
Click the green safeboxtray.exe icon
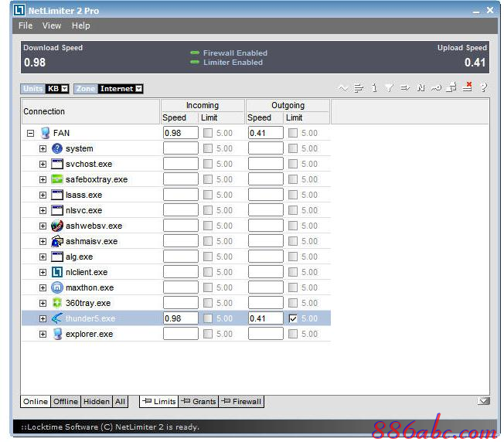pyautogui.click(x=57, y=179)
